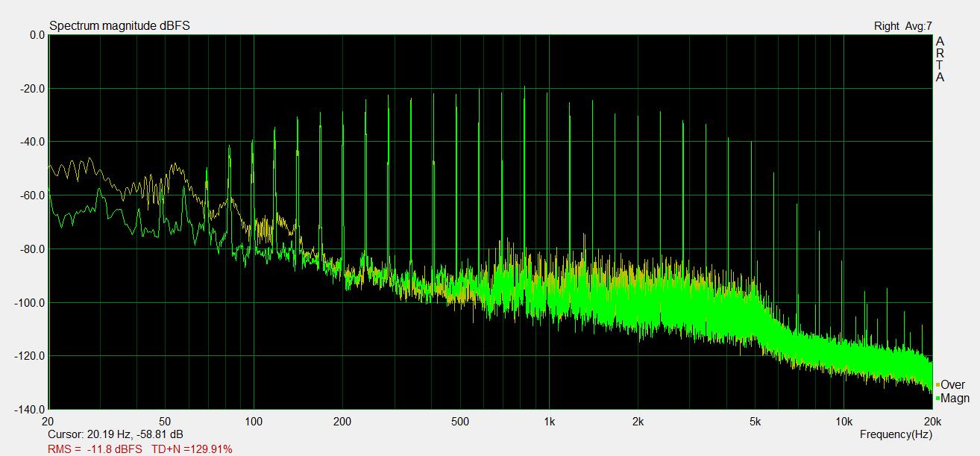The height and width of the screenshot is (456, 980).
Task: Click the 'Frequency(Hz)' axis label
Action: [896, 434]
